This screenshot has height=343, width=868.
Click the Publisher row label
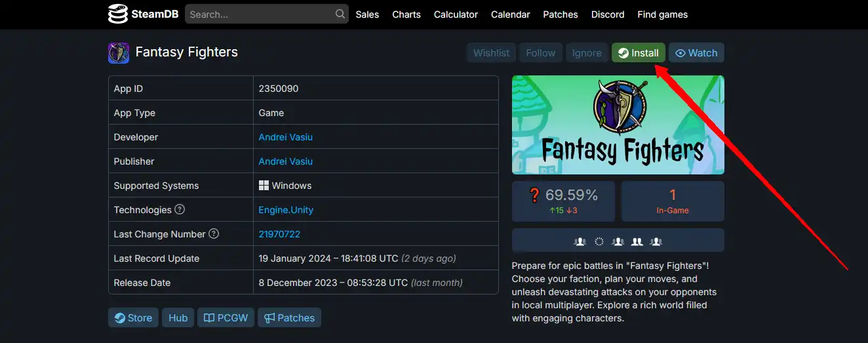[x=134, y=161]
